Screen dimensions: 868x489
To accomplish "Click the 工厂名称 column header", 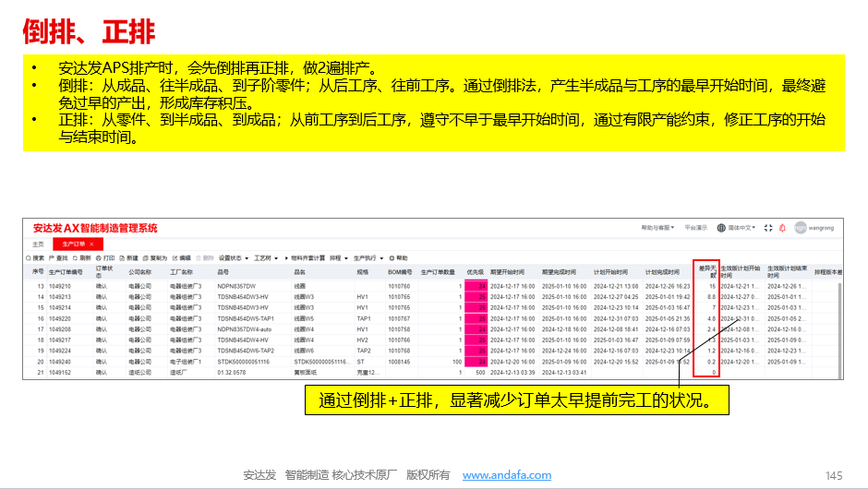I will point(182,272).
